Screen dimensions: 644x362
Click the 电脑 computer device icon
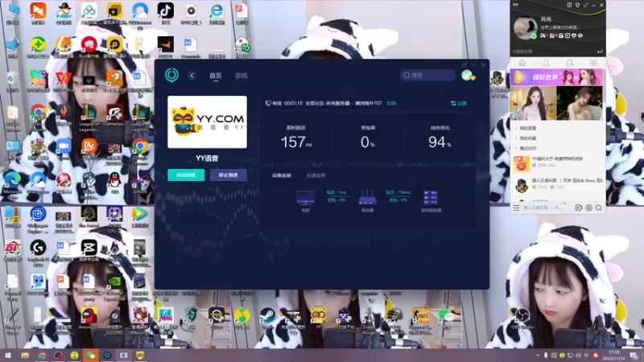306,198
